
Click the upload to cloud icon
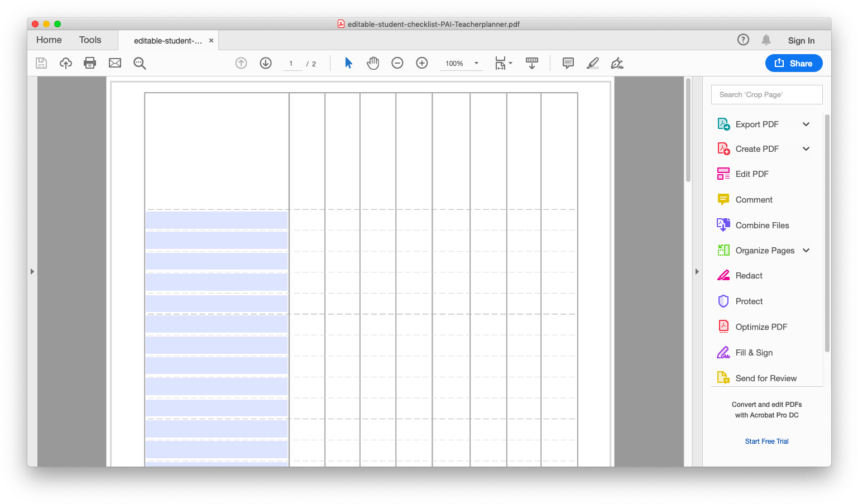(66, 63)
